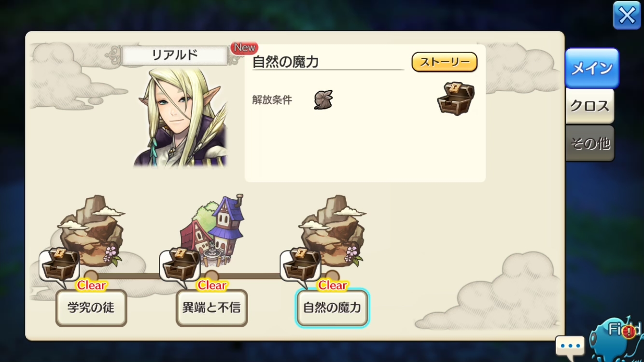
Task: Tap the リアルド name plate
Action: click(175, 55)
